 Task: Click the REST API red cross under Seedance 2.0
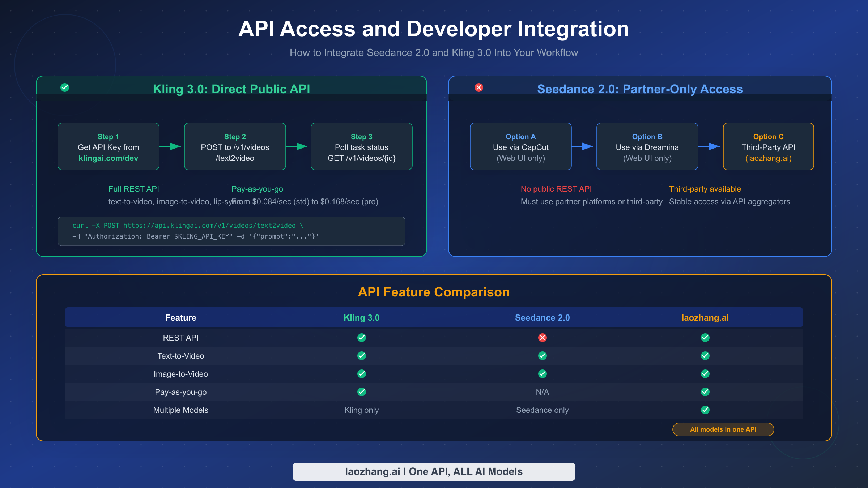click(542, 338)
